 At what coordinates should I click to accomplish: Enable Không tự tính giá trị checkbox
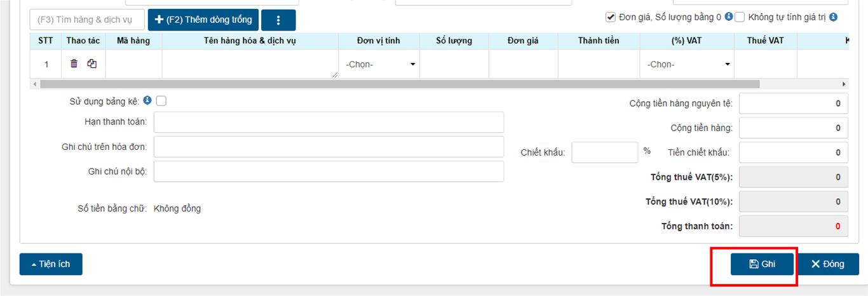tap(740, 17)
